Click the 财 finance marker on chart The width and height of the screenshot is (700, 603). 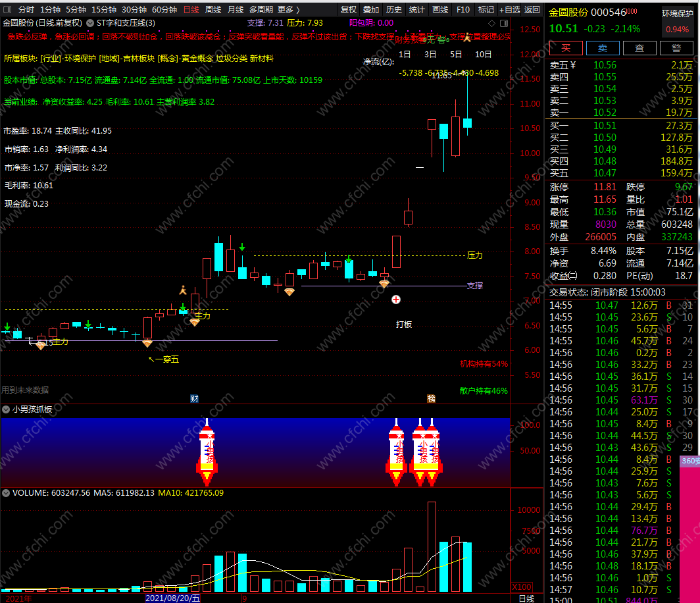point(194,398)
